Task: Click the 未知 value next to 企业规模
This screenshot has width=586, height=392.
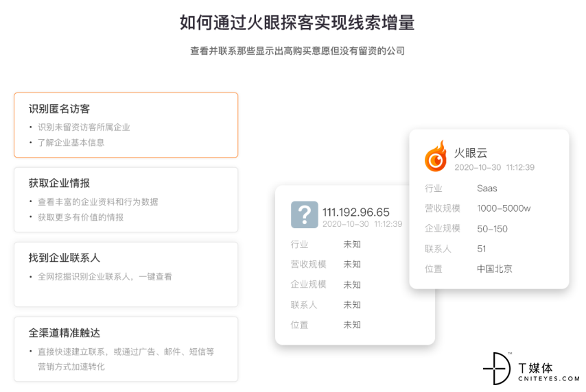Action: (352, 285)
